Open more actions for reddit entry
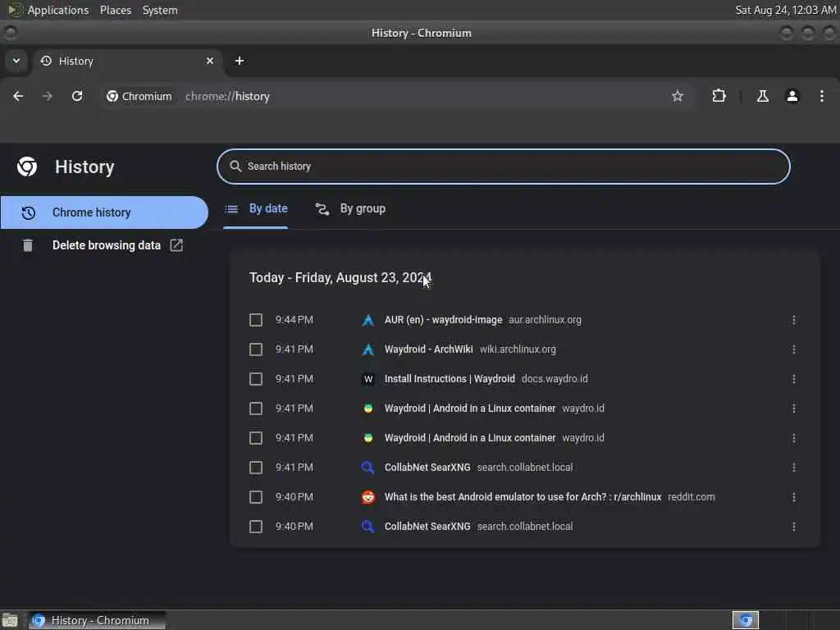This screenshot has height=630, width=840. (x=793, y=496)
